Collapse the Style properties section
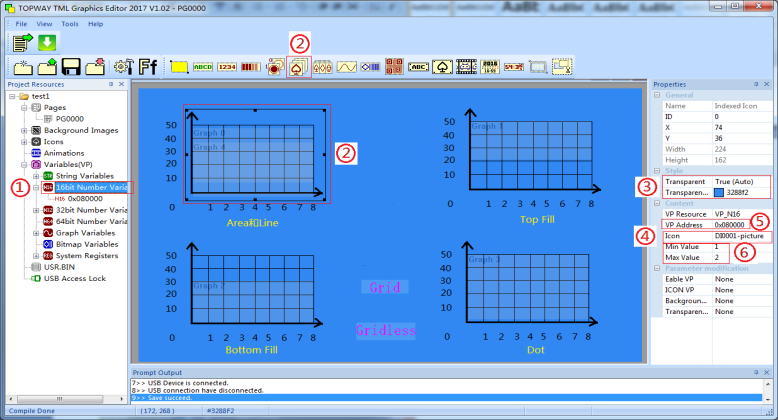This screenshot has height=420, width=778. click(x=657, y=171)
